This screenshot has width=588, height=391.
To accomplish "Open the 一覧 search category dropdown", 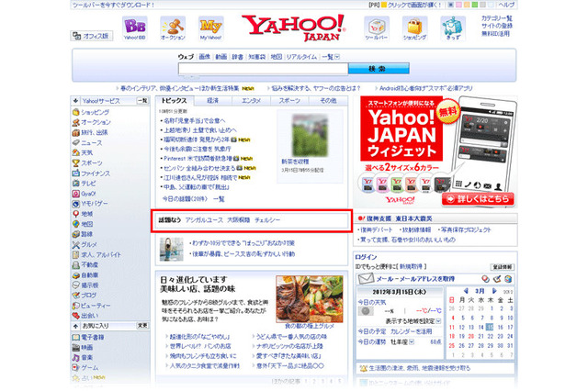I will (x=337, y=57).
